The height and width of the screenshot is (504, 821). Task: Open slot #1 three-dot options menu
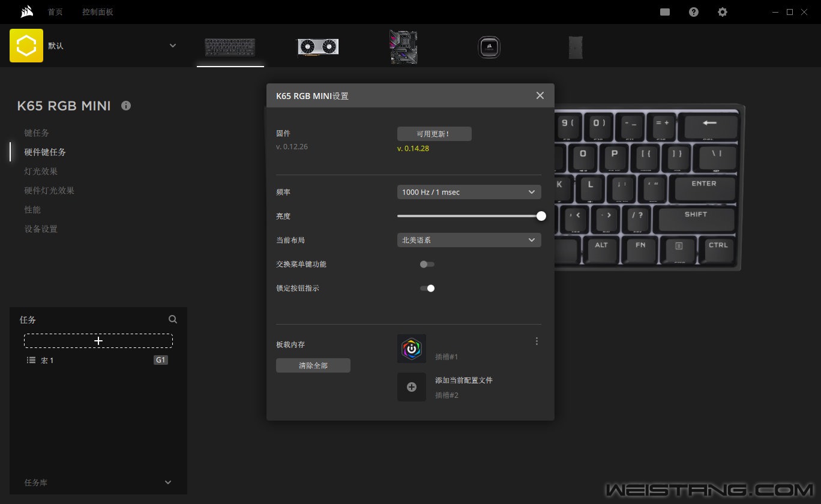[x=537, y=341]
